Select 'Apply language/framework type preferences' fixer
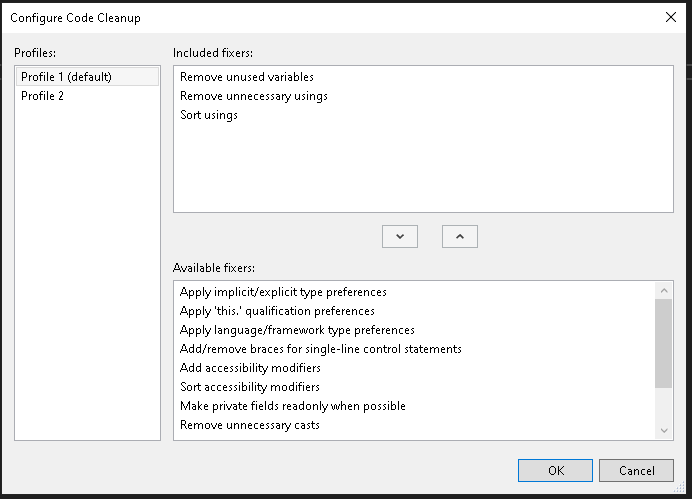 tap(297, 330)
